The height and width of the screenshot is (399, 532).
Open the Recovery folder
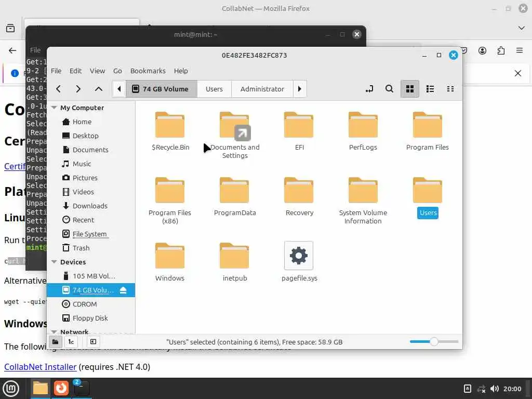pos(299,196)
